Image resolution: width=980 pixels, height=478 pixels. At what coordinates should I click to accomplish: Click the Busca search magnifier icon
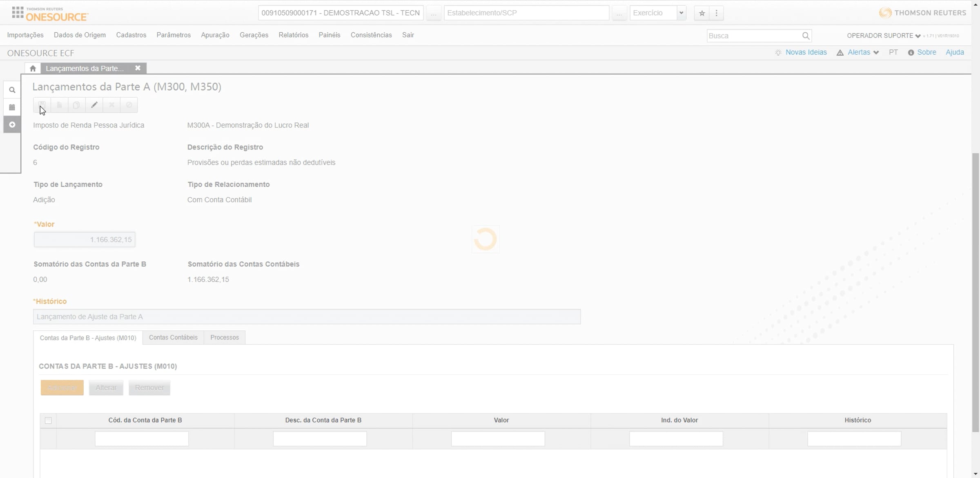(806, 36)
